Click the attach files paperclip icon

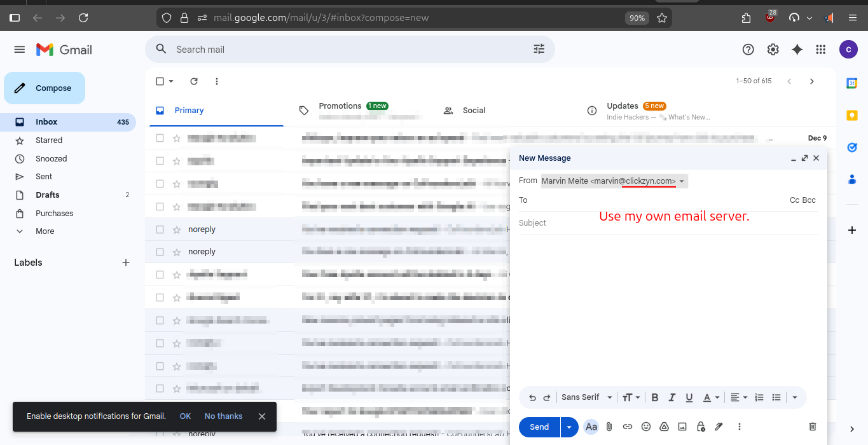click(x=609, y=427)
